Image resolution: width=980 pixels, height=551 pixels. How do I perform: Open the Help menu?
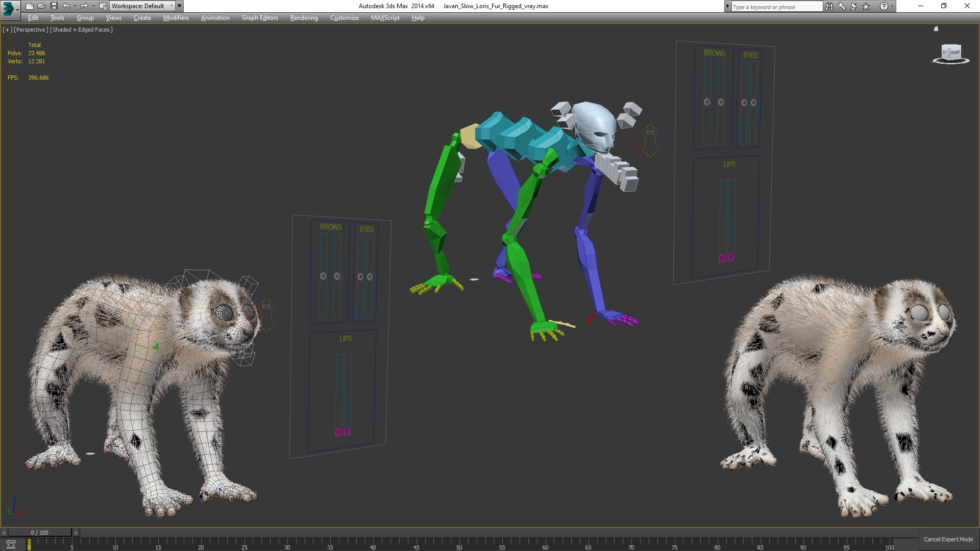pos(418,18)
